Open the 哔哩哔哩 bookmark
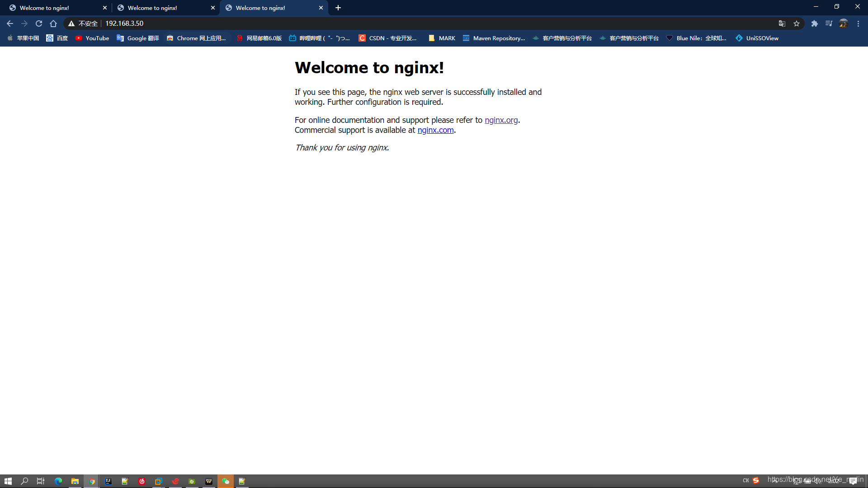This screenshot has width=868, height=488. pyautogui.click(x=320, y=38)
